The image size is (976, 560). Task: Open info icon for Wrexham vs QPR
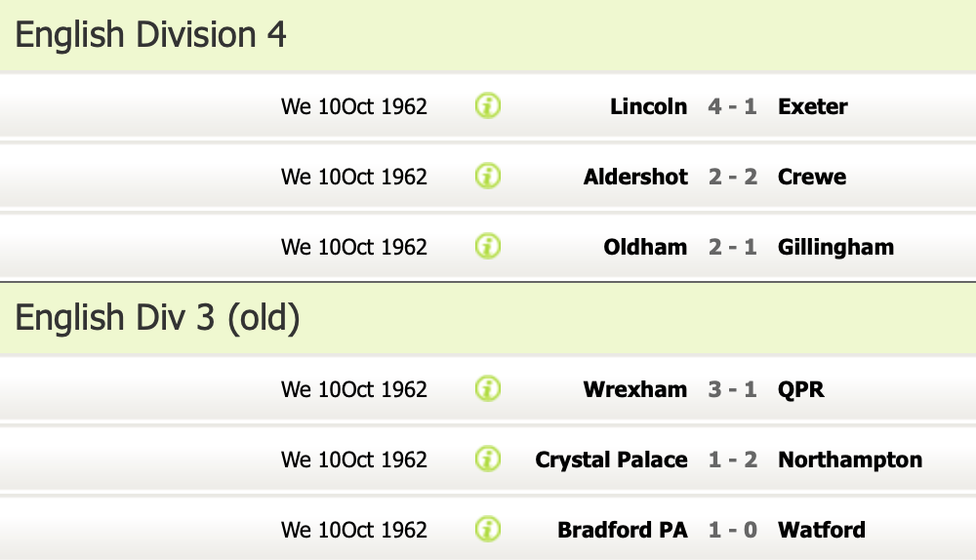[x=488, y=389]
